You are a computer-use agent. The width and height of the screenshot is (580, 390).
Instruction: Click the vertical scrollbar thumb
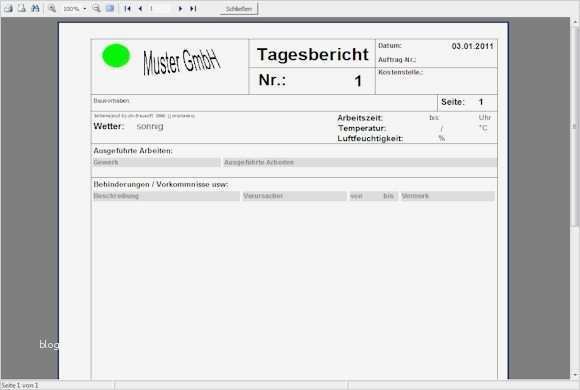point(575,126)
